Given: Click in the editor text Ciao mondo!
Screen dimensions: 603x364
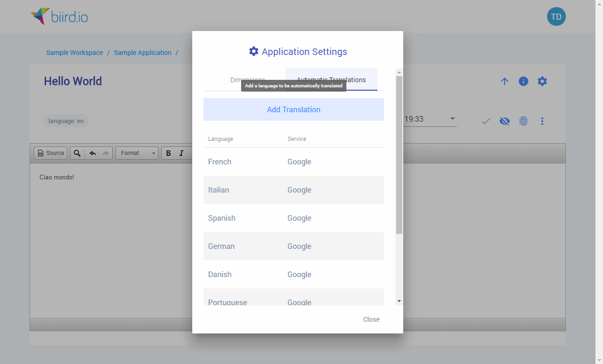Looking at the screenshot, I should (x=57, y=178).
